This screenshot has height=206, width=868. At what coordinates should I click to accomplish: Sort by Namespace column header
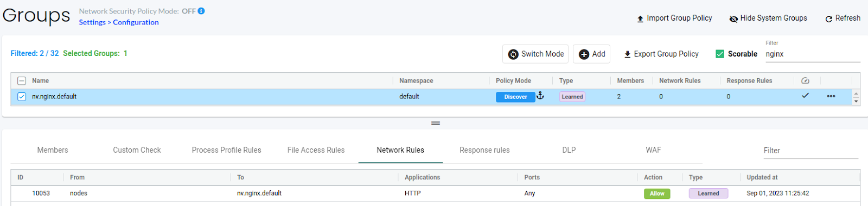416,80
